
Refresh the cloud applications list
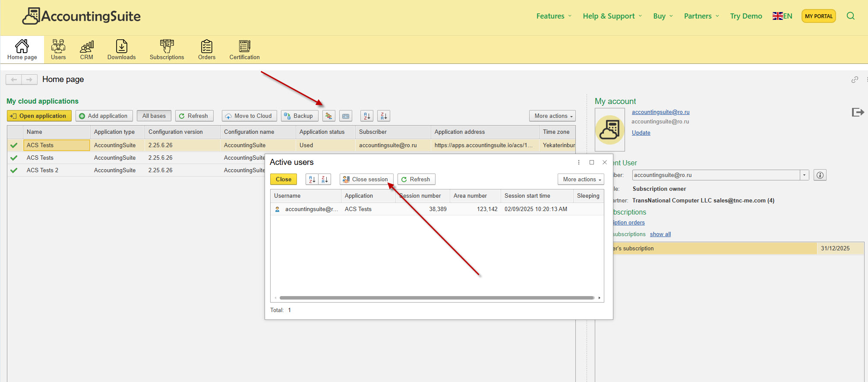[194, 116]
